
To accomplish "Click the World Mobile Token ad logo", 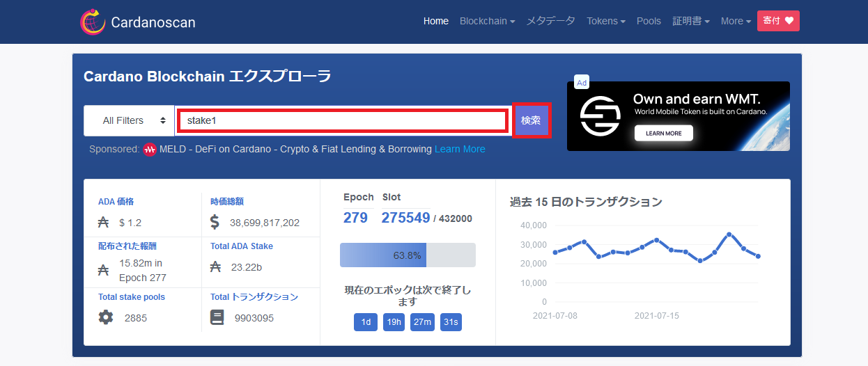I will (x=600, y=116).
